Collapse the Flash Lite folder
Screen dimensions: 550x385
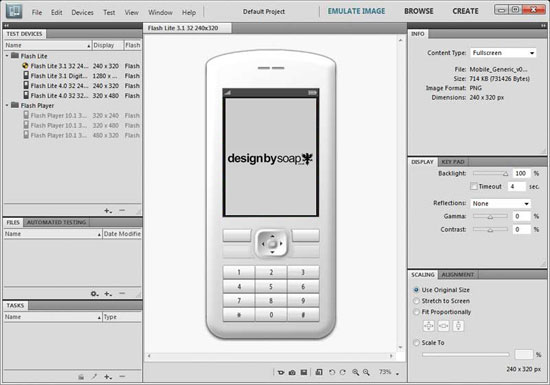7,56
